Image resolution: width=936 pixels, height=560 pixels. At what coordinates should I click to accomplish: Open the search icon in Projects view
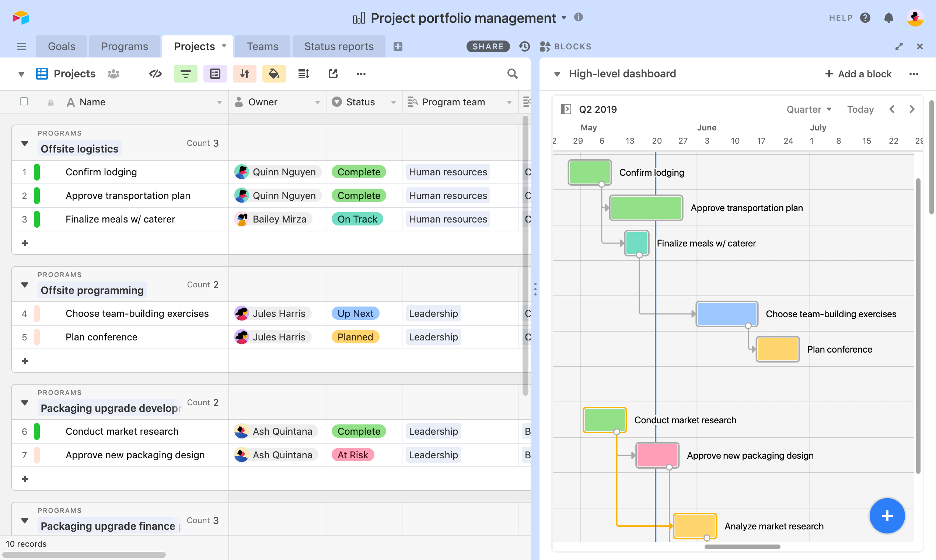(x=513, y=74)
